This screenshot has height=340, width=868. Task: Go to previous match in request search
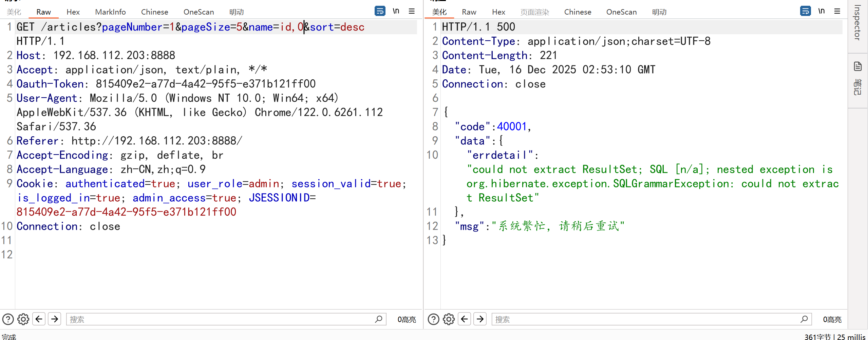click(39, 319)
